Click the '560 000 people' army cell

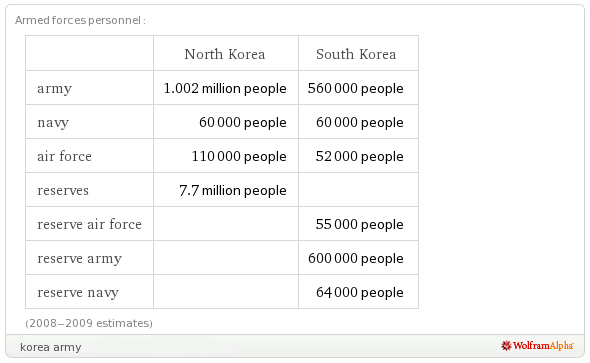click(x=356, y=89)
